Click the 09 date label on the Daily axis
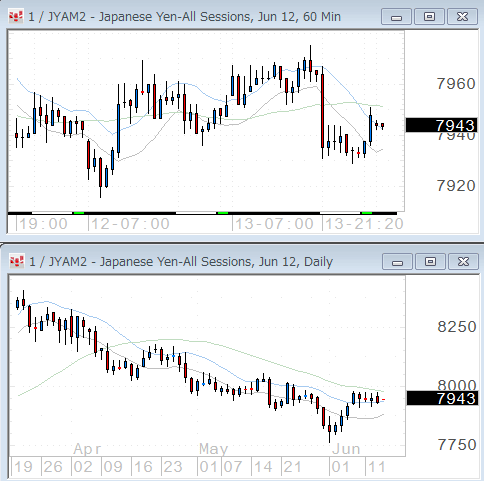Image resolution: width=484 pixels, height=481 pixels. point(113,467)
